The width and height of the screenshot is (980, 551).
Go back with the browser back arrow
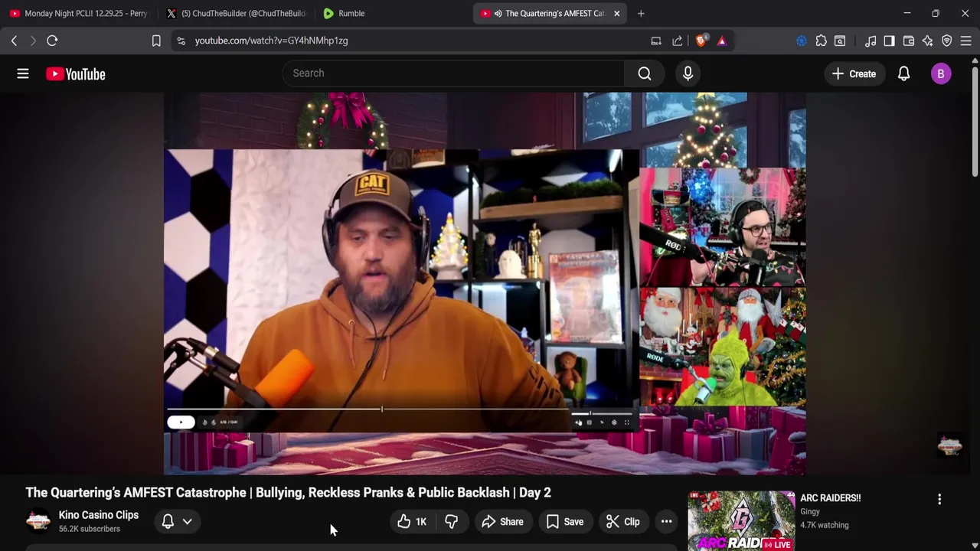point(14,41)
